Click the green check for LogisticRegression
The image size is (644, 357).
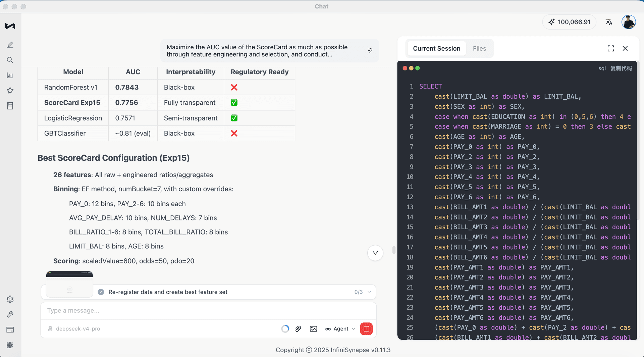(x=234, y=118)
